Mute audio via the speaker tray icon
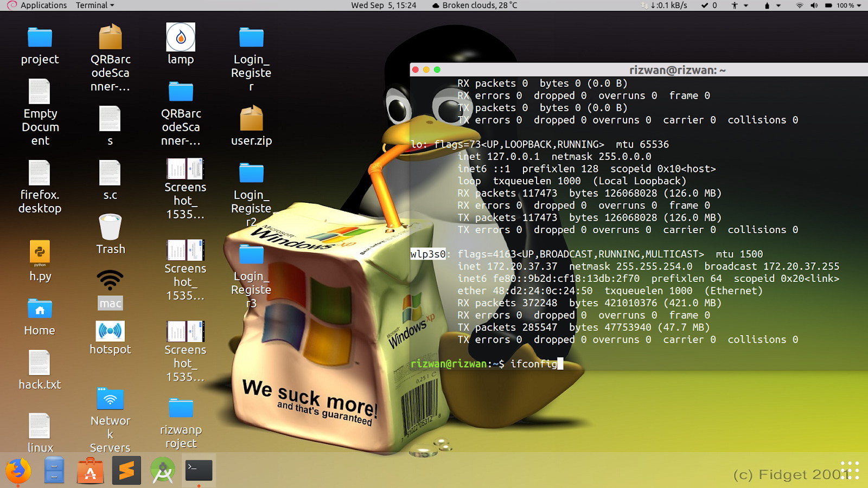Screen dimensions: 868x488 tap(814, 6)
